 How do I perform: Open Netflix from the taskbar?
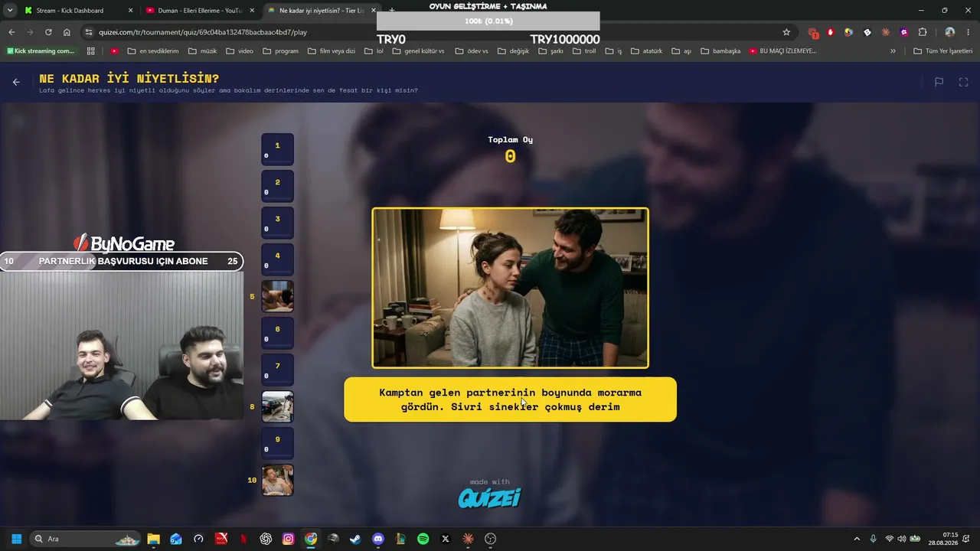[243, 539]
